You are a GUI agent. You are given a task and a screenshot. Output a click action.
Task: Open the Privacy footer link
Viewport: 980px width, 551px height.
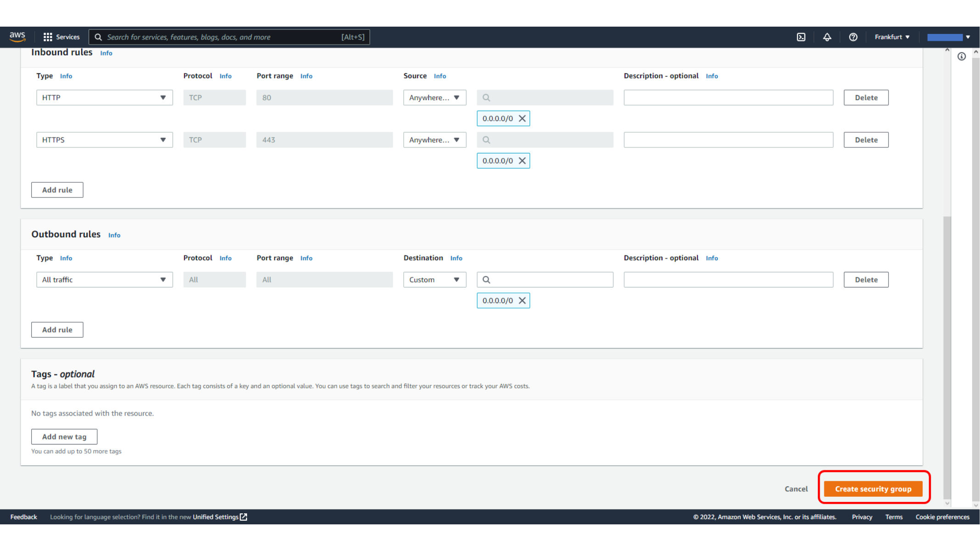pos(862,517)
